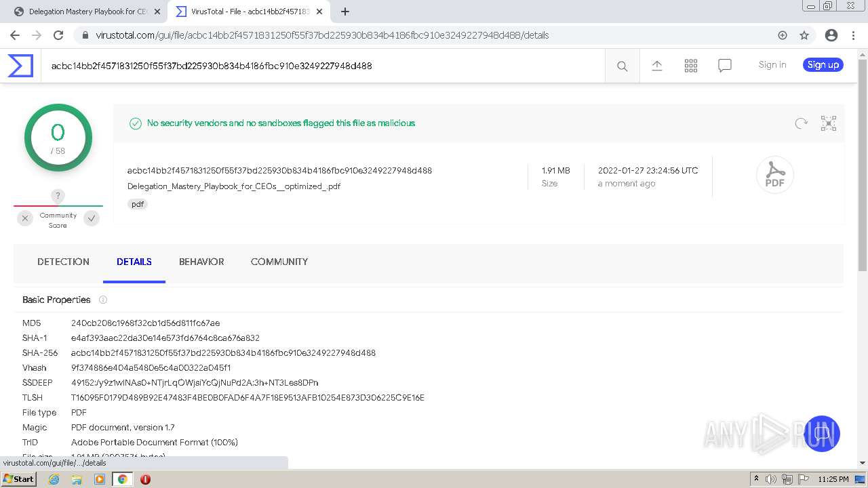The height and width of the screenshot is (488, 868).
Task: Click the reanalyze refresh icon
Action: [801, 123]
